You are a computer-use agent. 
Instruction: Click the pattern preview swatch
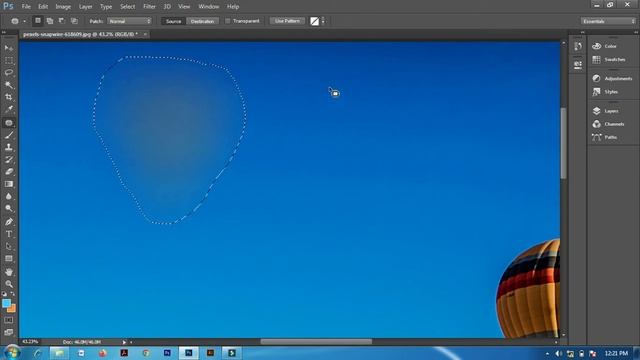(x=314, y=21)
